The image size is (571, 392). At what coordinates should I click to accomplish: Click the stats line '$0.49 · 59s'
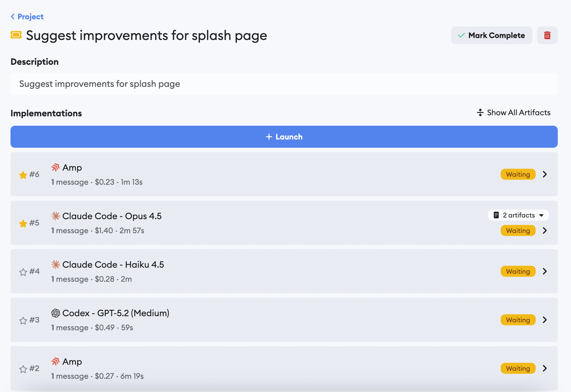pos(114,327)
